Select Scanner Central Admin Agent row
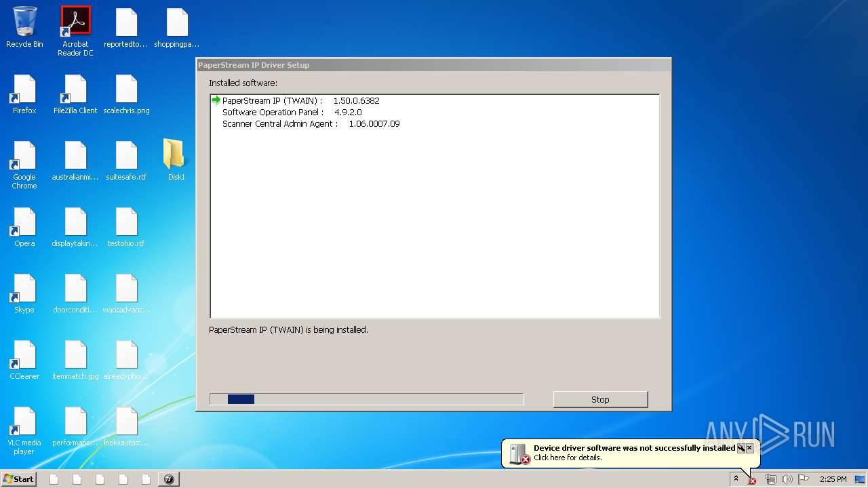Viewport: 868px width, 488px height. click(x=434, y=123)
